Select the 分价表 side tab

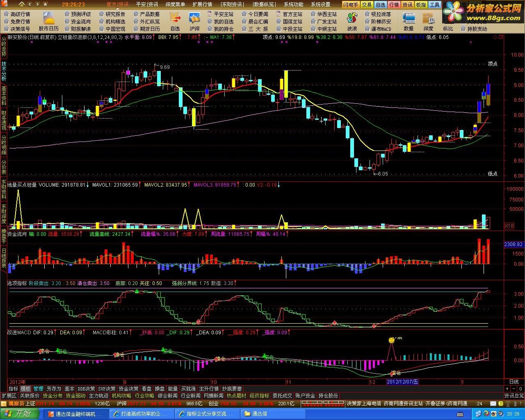click(4, 167)
